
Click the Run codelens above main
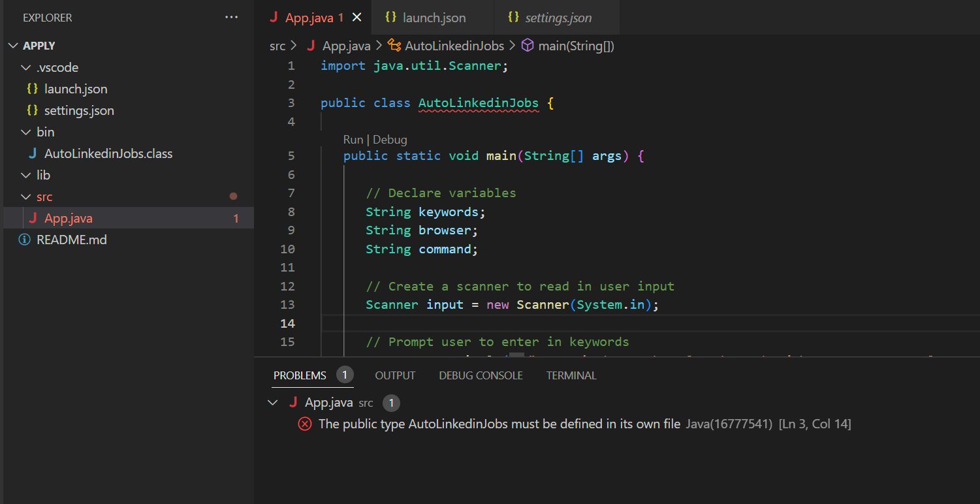[353, 139]
